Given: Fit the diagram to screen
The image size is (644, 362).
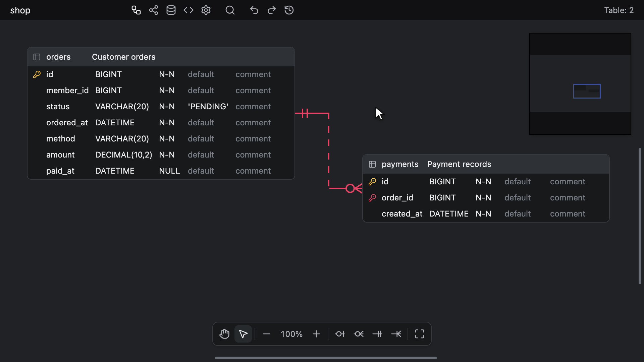Looking at the screenshot, I should click(x=420, y=334).
